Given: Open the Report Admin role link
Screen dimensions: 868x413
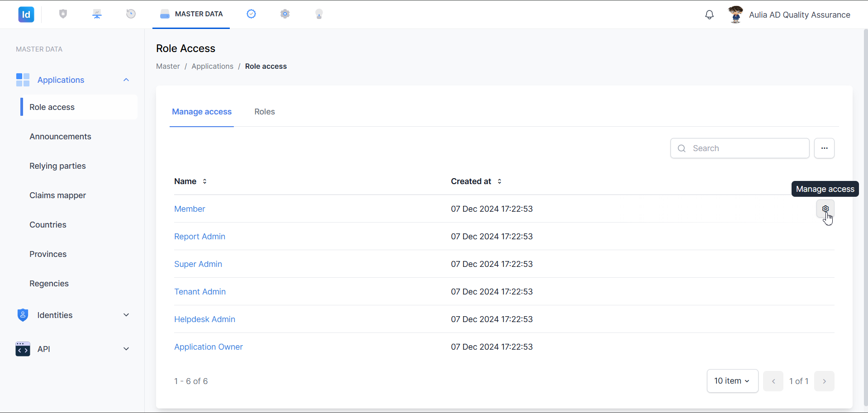Looking at the screenshot, I should (x=199, y=237).
